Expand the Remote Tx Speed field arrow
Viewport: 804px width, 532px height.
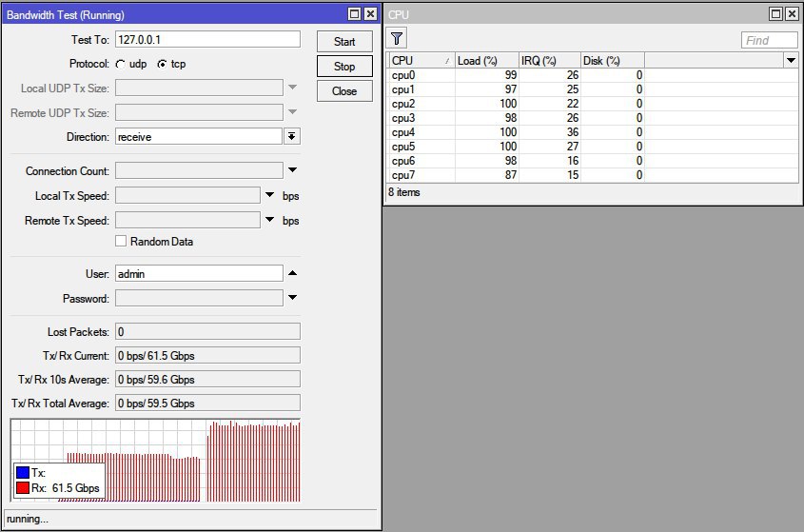[269, 220]
